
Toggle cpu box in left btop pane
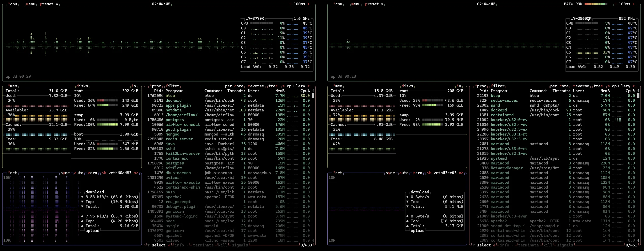(13, 4)
